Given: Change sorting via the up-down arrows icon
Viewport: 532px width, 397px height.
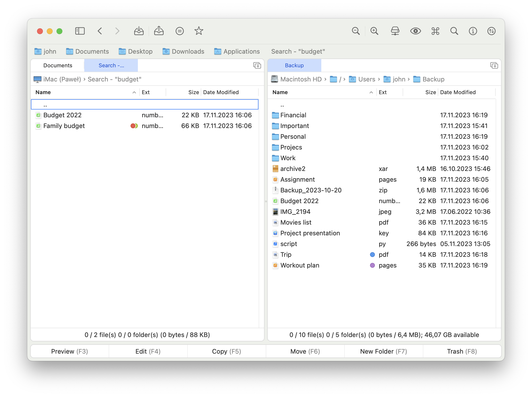Looking at the screenshot, I should [x=491, y=31].
